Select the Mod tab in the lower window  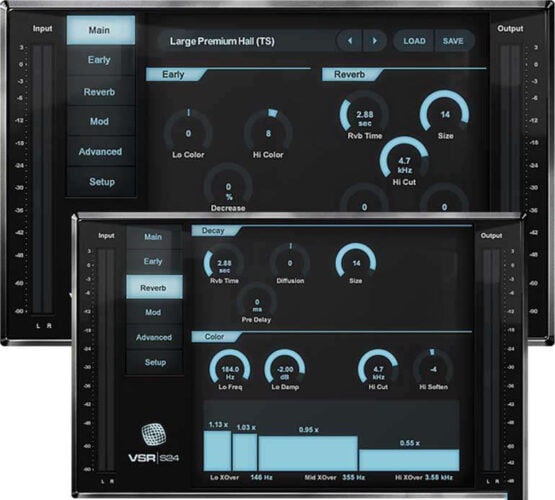click(154, 312)
